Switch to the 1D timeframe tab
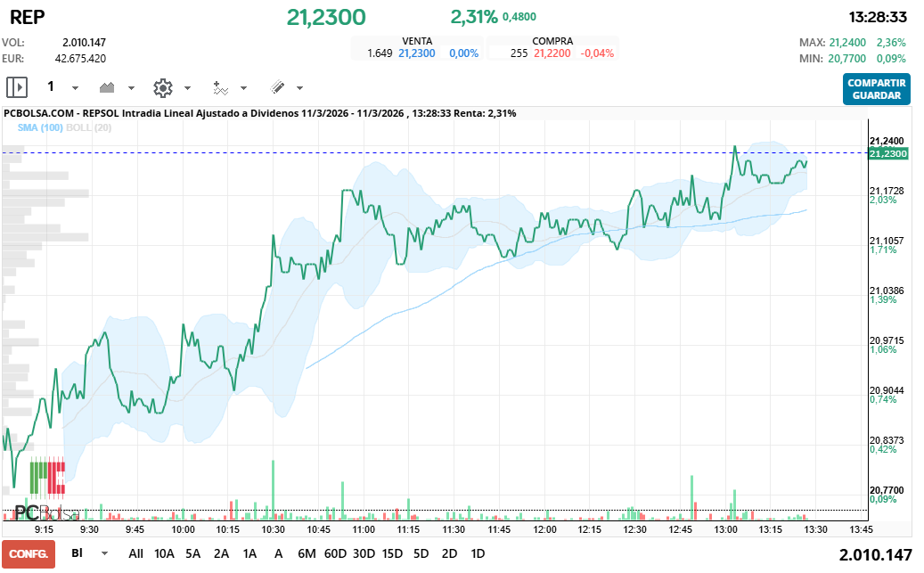Viewport: 924px width, 573px height. [x=478, y=553]
